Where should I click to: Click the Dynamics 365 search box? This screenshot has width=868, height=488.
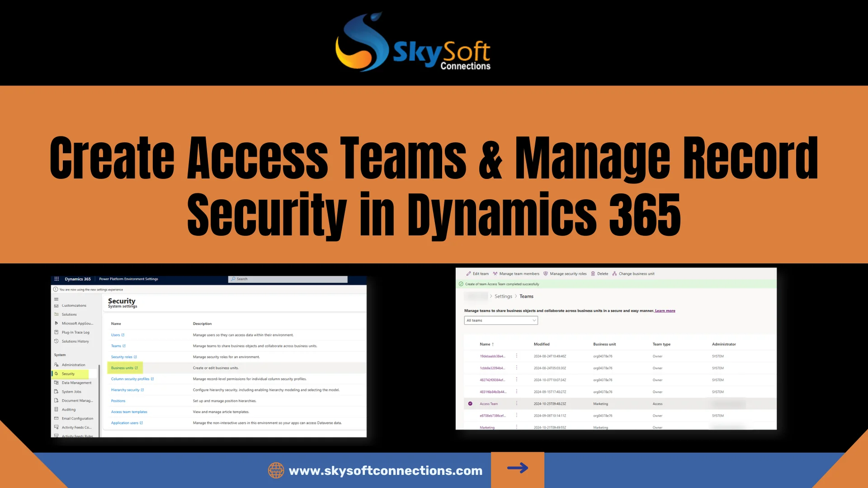[x=288, y=279]
